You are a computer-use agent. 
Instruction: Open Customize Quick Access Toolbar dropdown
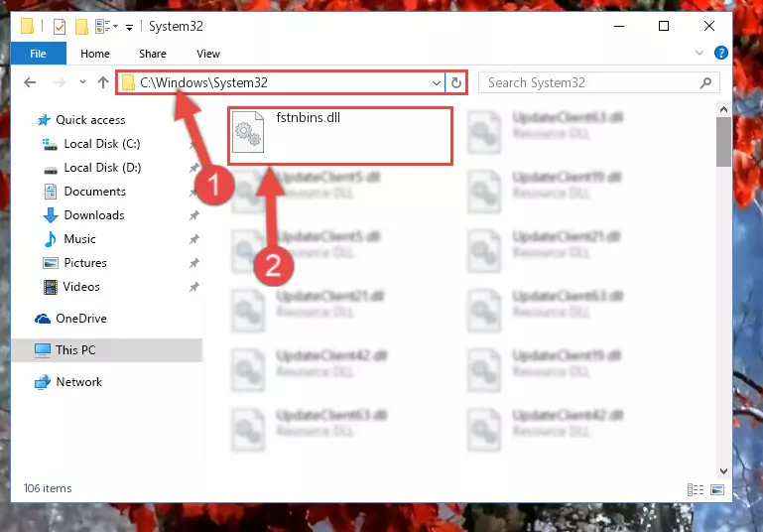(129, 27)
